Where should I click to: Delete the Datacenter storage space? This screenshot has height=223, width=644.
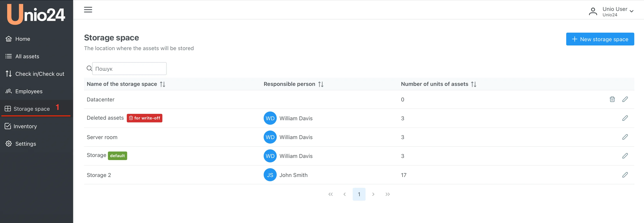tap(612, 99)
